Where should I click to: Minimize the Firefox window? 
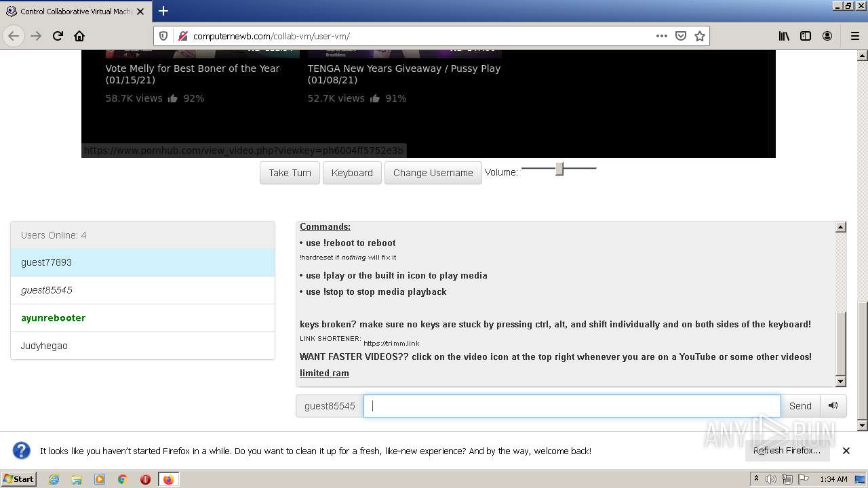tap(837, 5)
